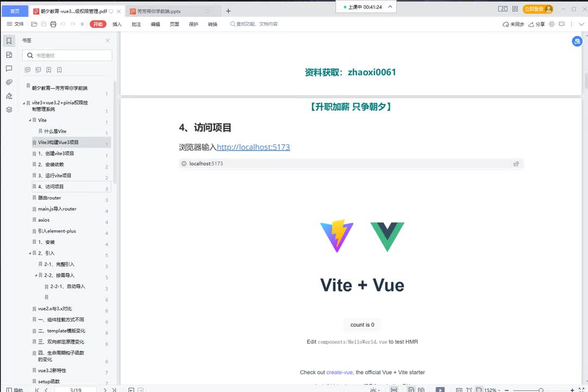Collapse the Vite bookmark node
The height and width of the screenshot is (392, 588).
30,120
